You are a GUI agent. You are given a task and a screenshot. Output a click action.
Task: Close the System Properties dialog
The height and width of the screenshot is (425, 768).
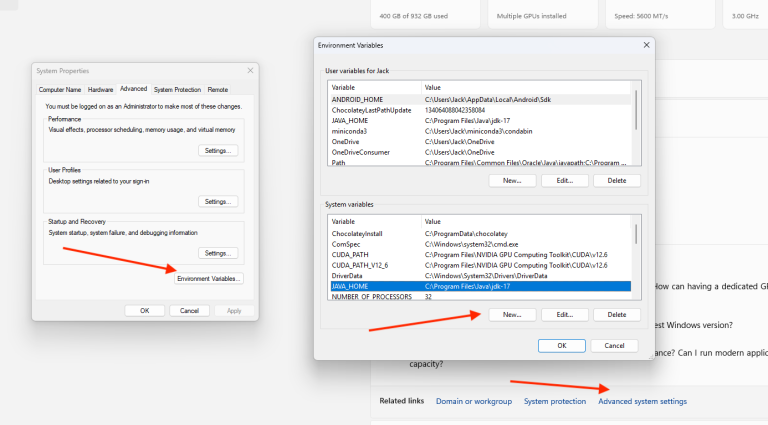pos(250,71)
